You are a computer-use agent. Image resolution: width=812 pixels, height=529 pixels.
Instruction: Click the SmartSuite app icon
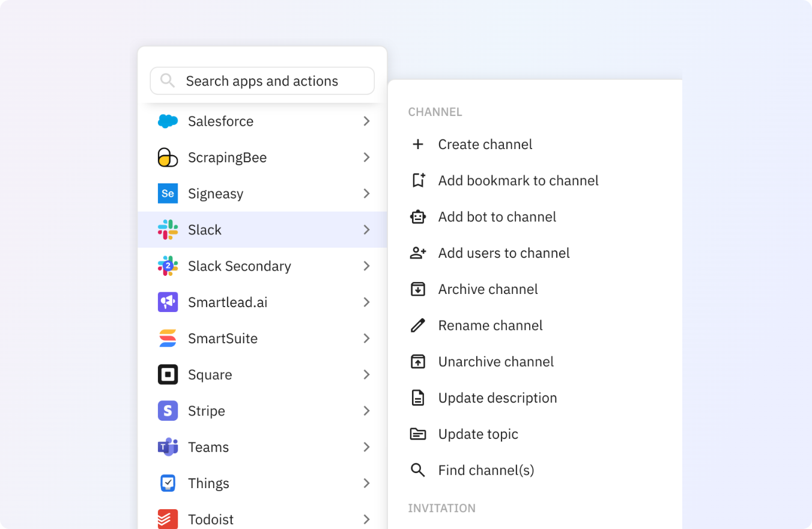(168, 338)
